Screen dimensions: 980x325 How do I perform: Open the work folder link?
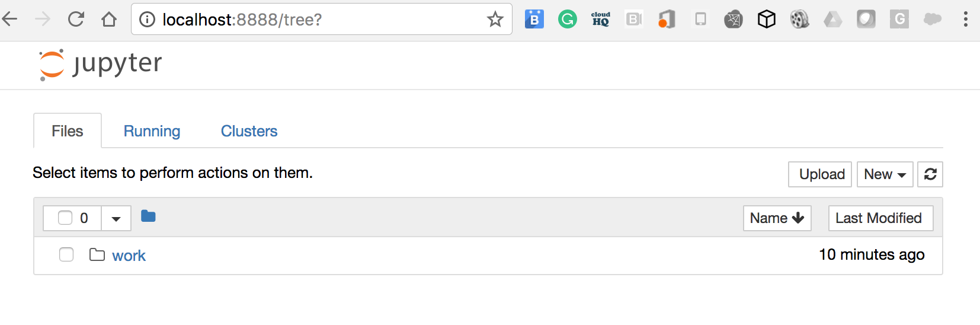[x=129, y=256]
